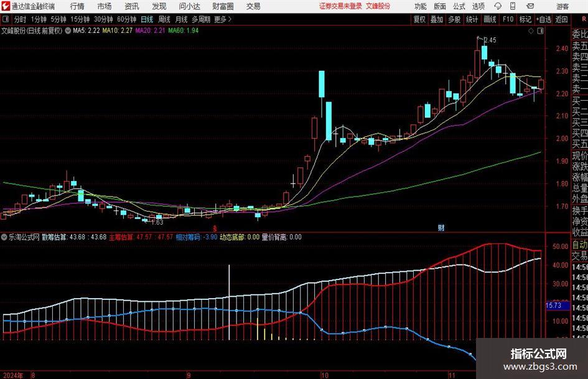Open the customer service headset icon
This screenshot has width=588, height=379.
pyautogui.click(x=498, y=6)
